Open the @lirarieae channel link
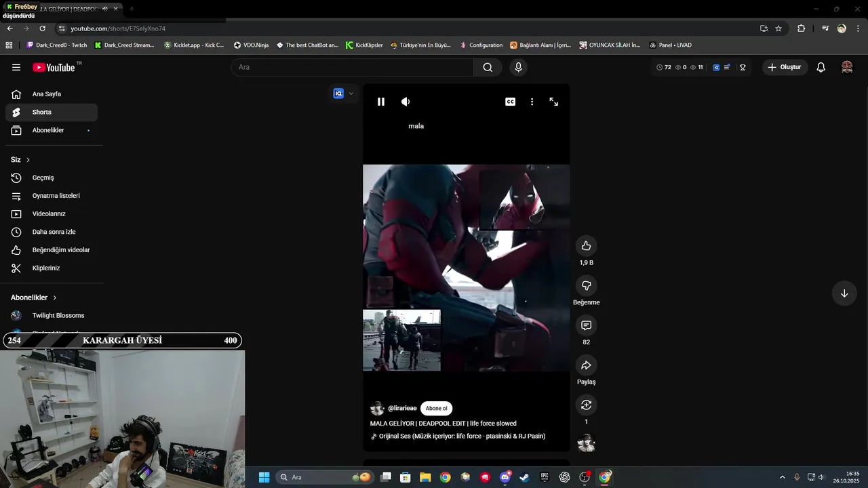Screen dimensions: 868x488 pos(402,409)
